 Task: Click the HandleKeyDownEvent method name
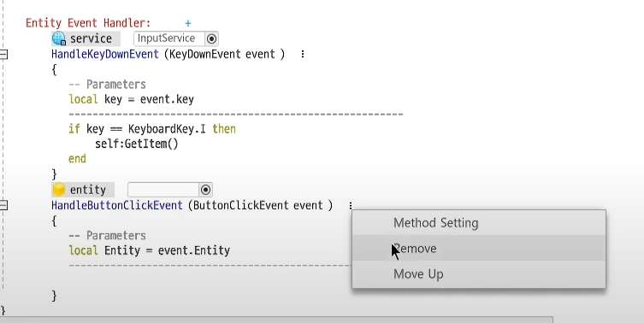click(x=104, y=54)
